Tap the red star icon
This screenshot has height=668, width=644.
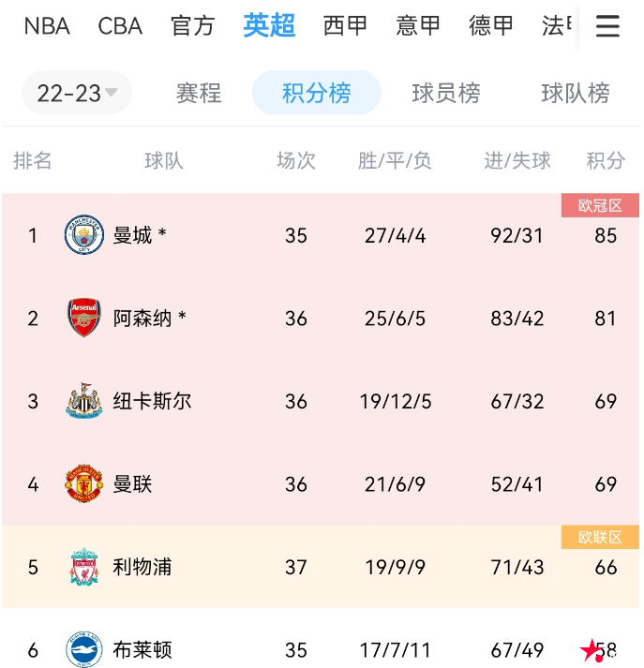tap(592, 649)
